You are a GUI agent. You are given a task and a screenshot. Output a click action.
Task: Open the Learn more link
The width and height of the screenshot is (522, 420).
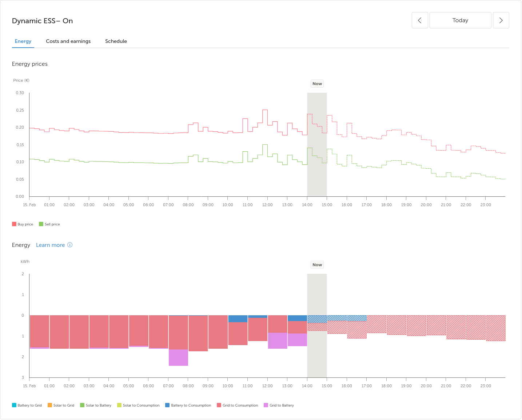(50, 245)
